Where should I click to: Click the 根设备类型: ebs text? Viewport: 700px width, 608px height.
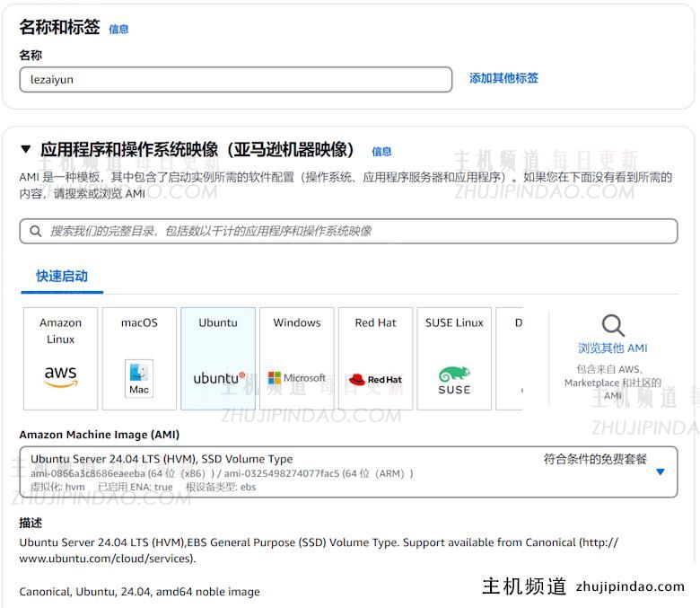click(x=221, y=487)
